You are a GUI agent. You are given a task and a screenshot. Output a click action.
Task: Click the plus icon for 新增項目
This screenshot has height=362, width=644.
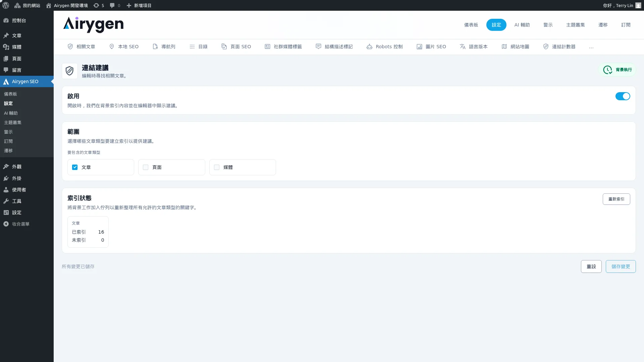click(x=129, y=5)
